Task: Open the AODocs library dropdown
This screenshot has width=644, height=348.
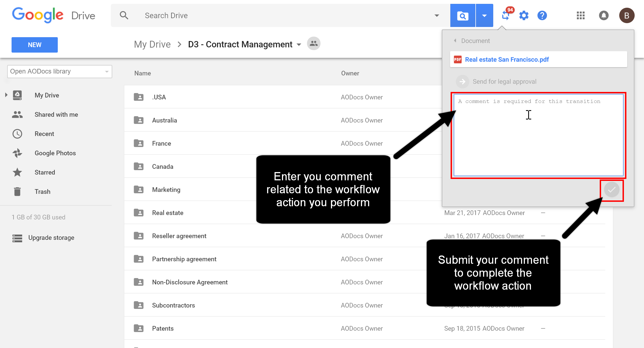Action: pos(60,72)
